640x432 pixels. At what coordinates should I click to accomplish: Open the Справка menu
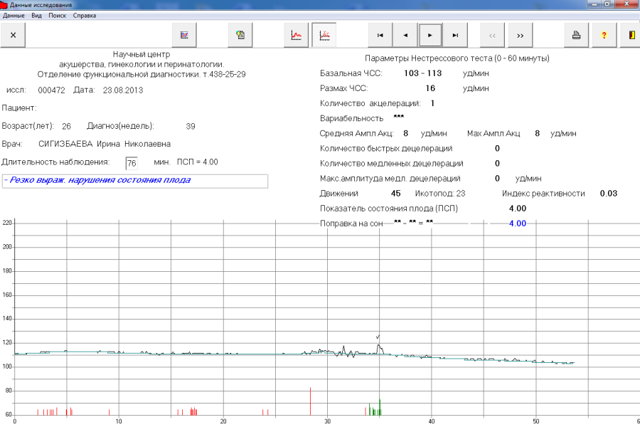tap(84, 16)
